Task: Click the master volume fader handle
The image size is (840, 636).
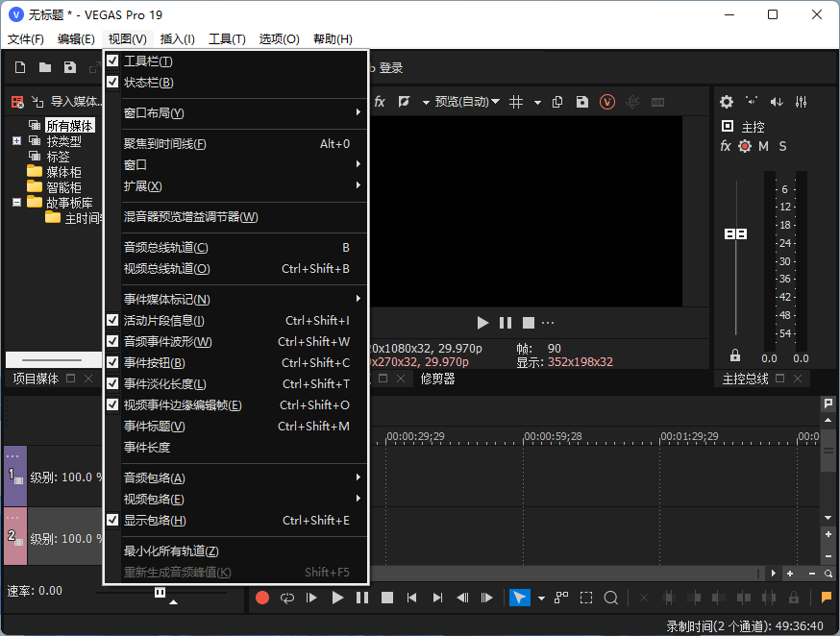Action: [x=735, y=234]
